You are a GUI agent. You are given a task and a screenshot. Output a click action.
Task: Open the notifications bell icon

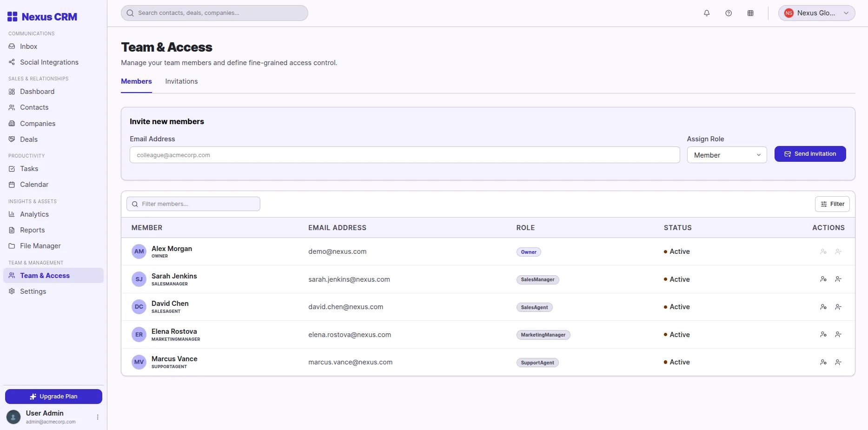(707, 13)
